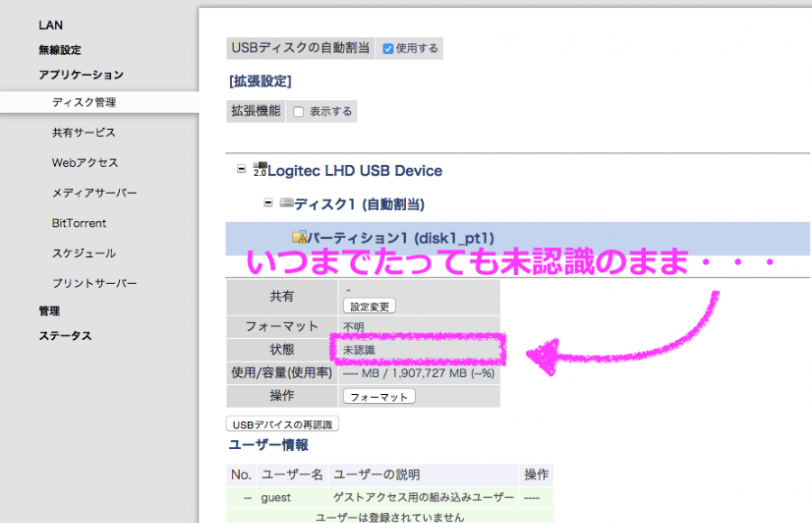Select ディスク管理 in the sidebar
Viewport: 812px width, 523px height.
tap(84, 103)
